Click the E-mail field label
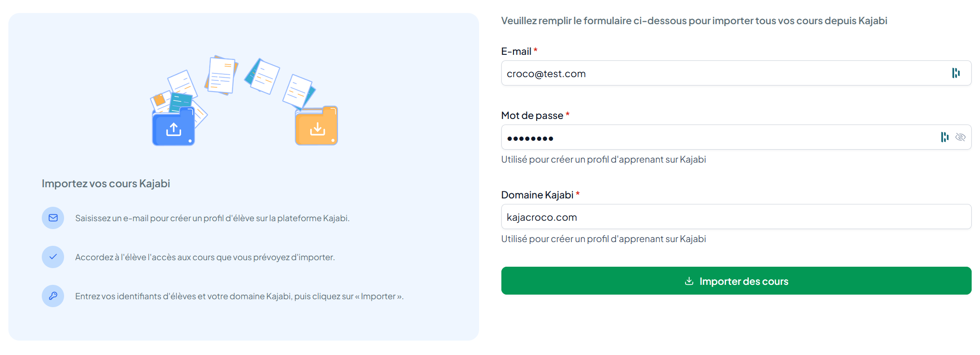 (516, 52)
